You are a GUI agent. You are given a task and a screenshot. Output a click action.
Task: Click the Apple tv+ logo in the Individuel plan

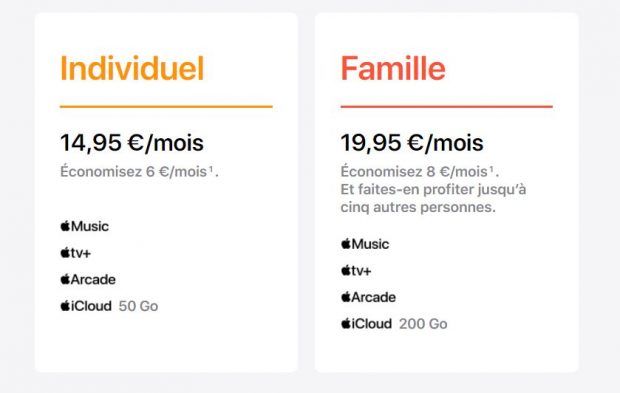76,253
